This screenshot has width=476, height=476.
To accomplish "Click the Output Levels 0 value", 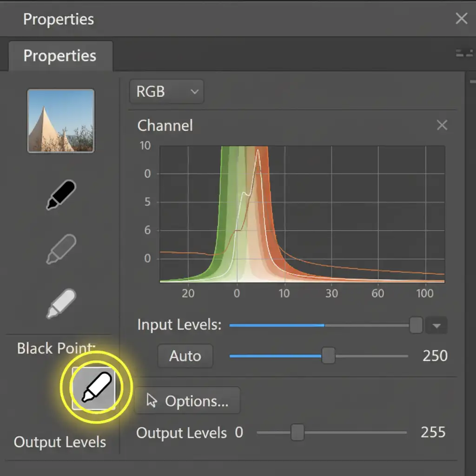I will click(x=239, y=433).
